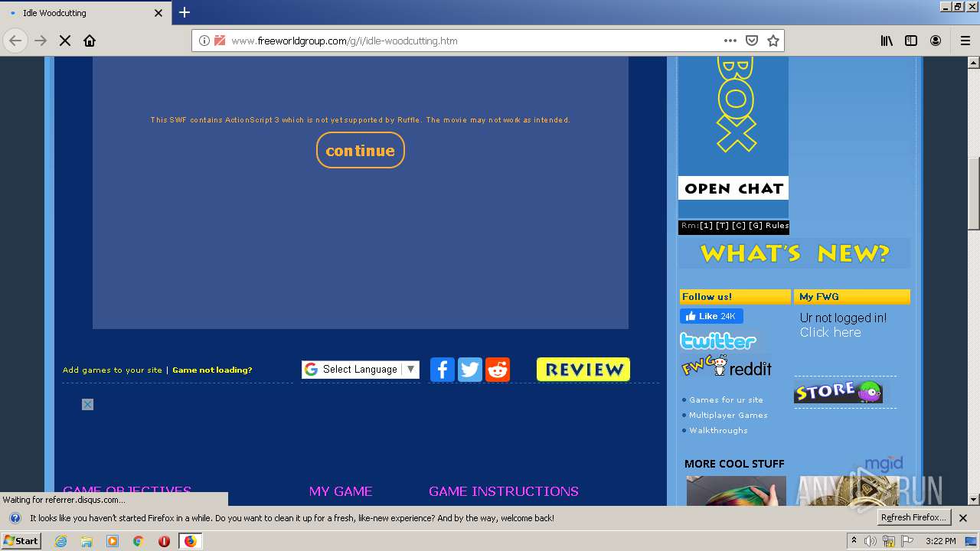This screenshot has height=551, width=980.
Task: Click Game not loading? link
Action: (212, 370)
